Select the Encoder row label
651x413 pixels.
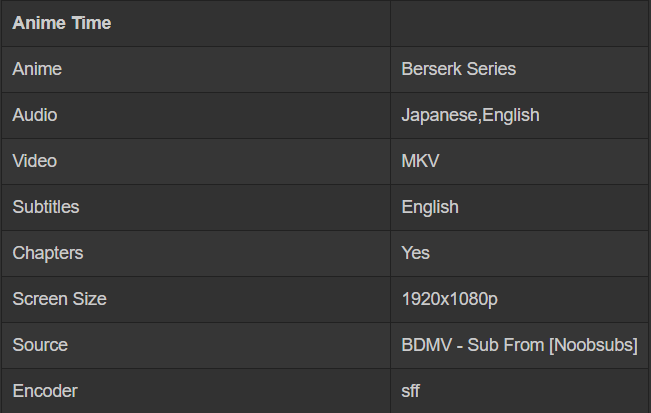(x=45, y=391)
